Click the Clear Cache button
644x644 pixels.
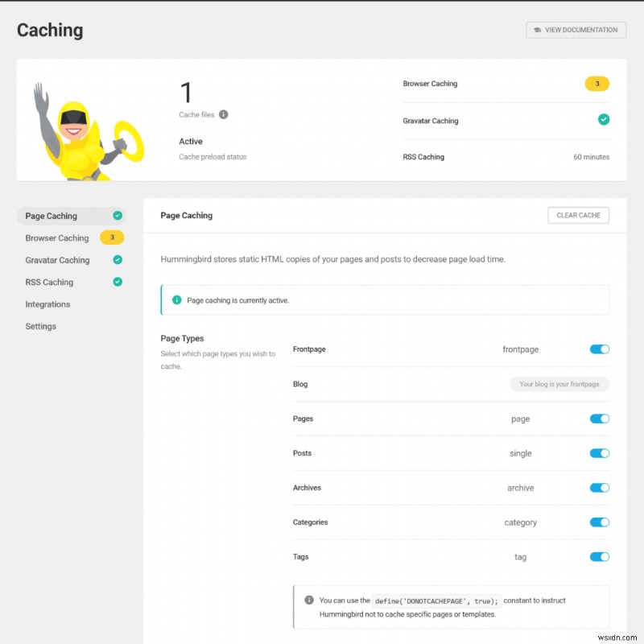(x=578, y=215)
